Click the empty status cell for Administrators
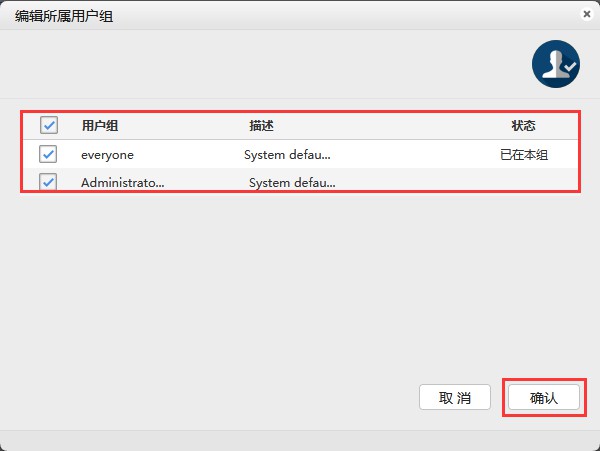Image resolution: width=600 pixels, height=451 pixels. (x=523, y=183)
